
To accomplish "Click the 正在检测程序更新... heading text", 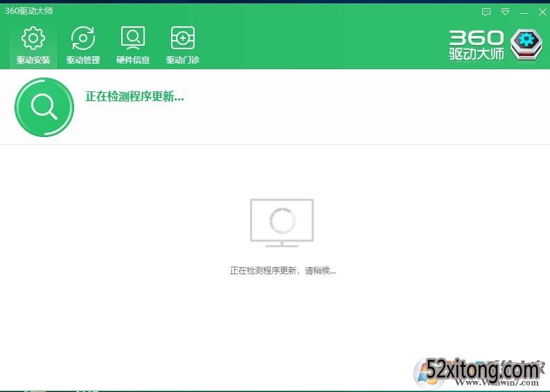I will coord(134,96).
